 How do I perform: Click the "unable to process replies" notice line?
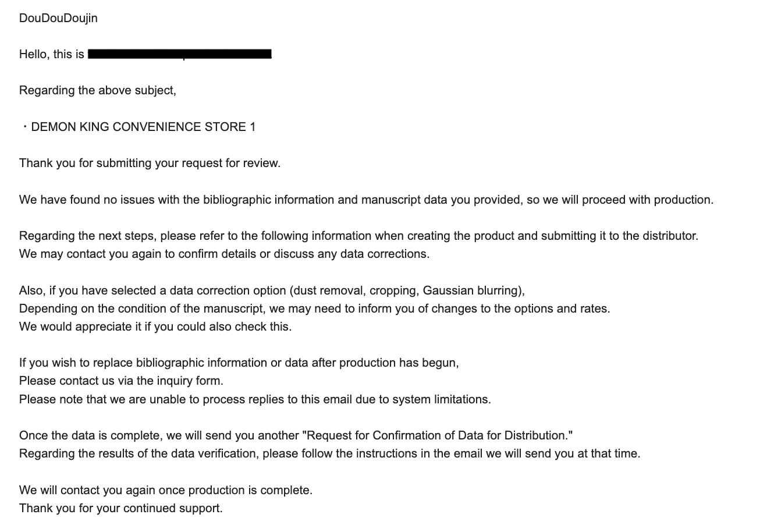point(255,399)
